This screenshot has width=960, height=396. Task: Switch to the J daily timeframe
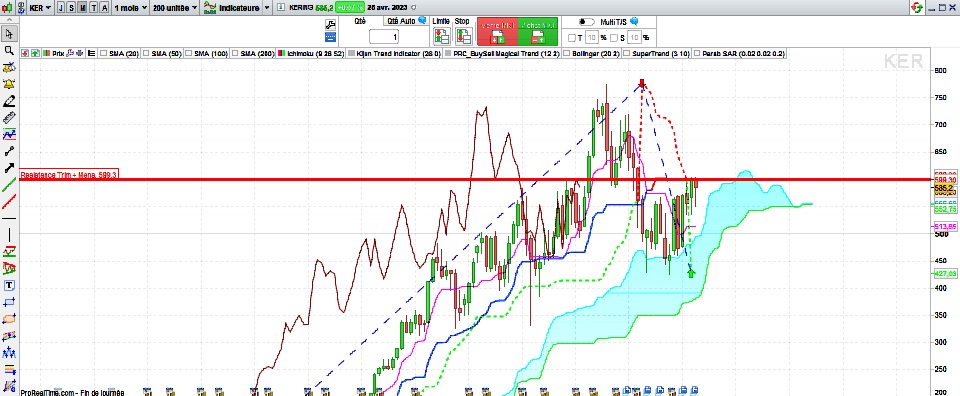click(x=61, y=8)
